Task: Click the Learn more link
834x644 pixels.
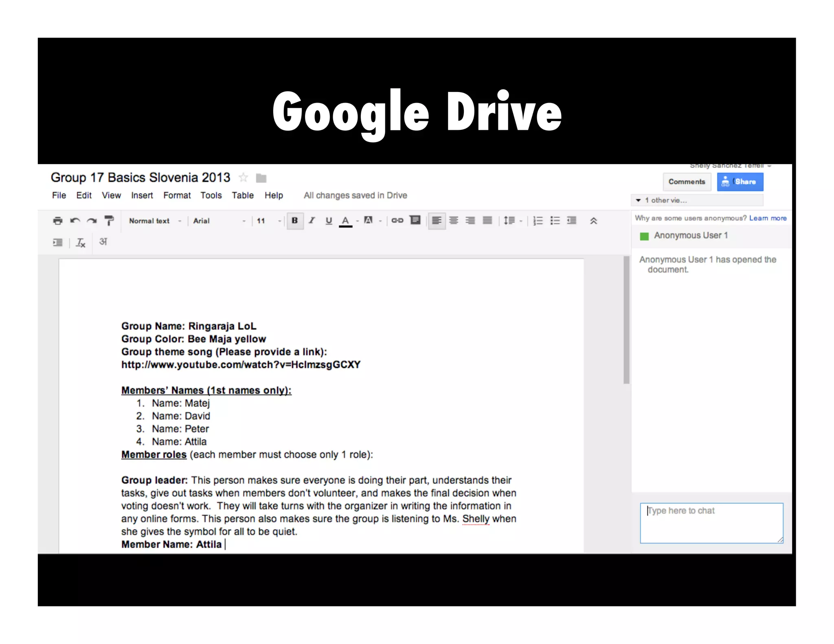Action: pyautogui.click(x=768, y=218)
